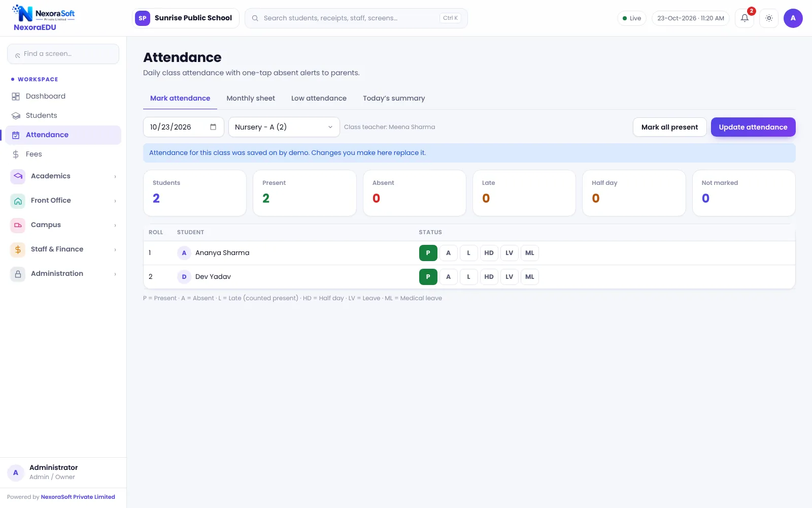This screenshot has width=812, height=508.
Task: Click the Live status indicator
Action: point(632,18)
